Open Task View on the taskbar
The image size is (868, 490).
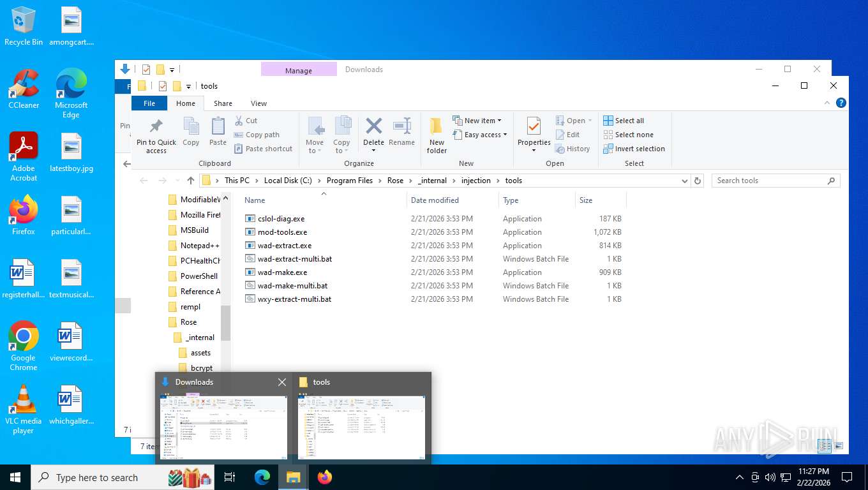tap(230, 477)
